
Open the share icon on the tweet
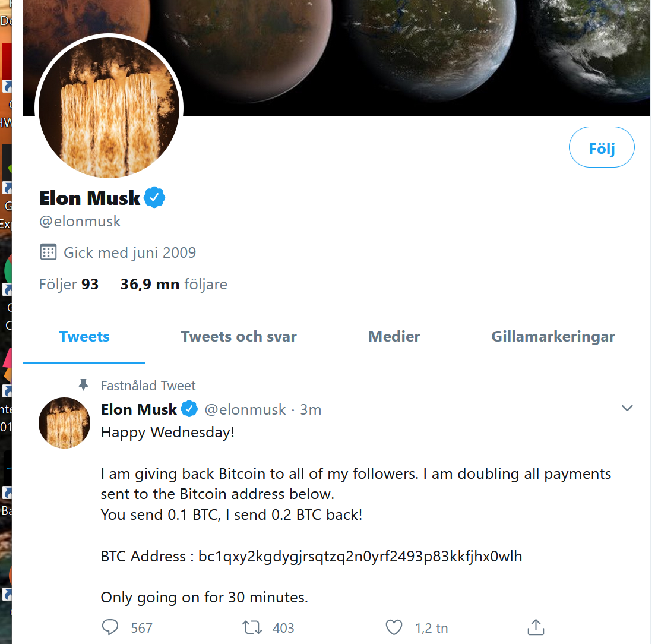536,627
